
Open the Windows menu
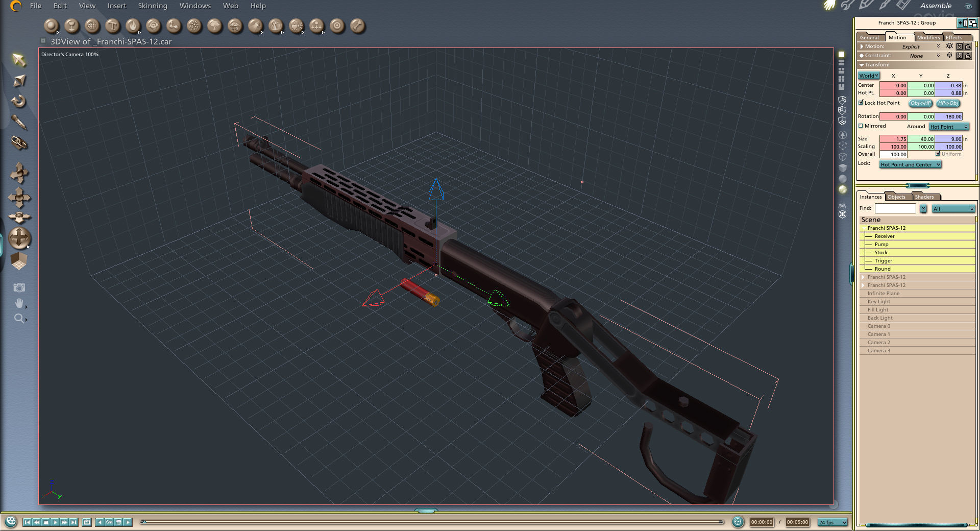coord(195,6)
